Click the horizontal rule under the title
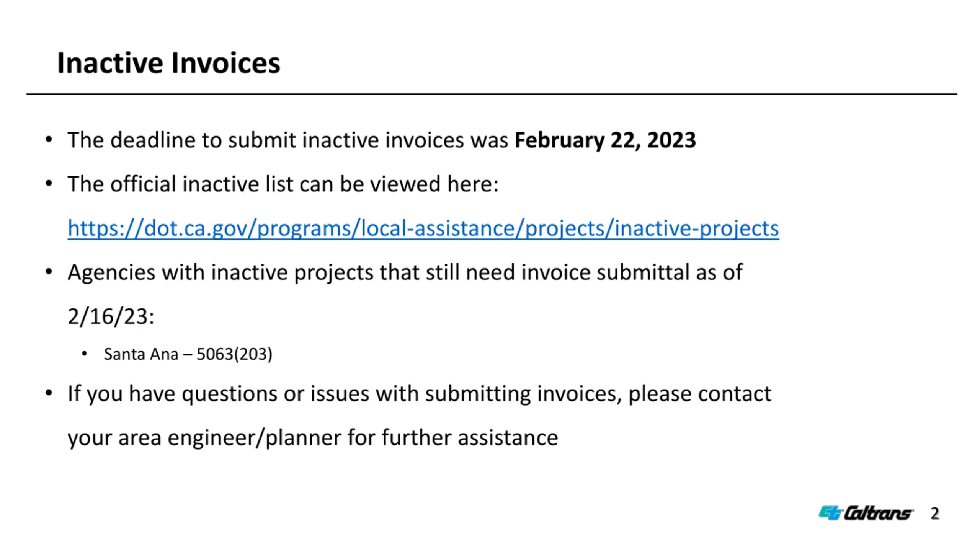This screenshot has width=980, height=551. click(x=492, y=94)
